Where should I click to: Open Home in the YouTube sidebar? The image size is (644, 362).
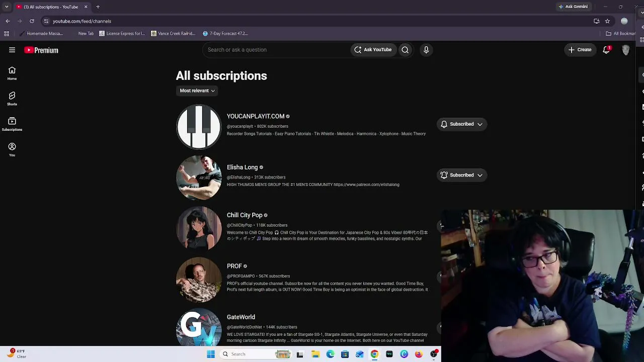coord(12,73)
